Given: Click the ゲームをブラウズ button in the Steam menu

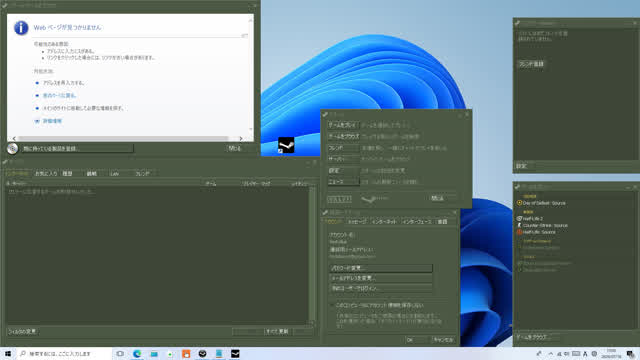Looking at the screenshot, I should pos(343,136).
